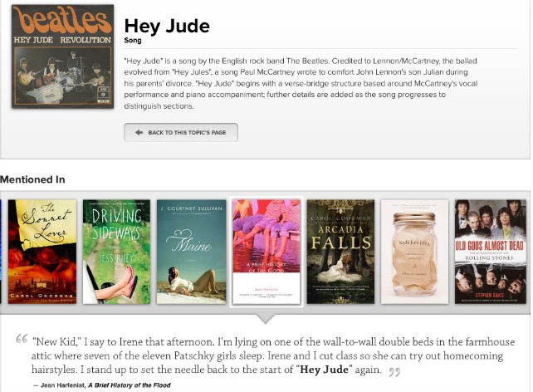533x392 pixels.
Task: Open the Beatles Hey Jude album cover
Action: click(x=62, y=56)
